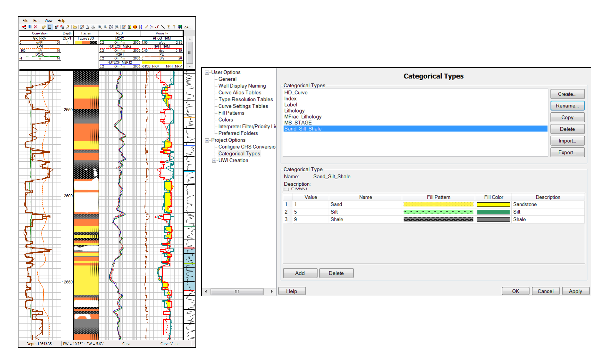Collapse the User Options tree
Image resolution: width=607 pixels, height=364 pixels.
207,72
